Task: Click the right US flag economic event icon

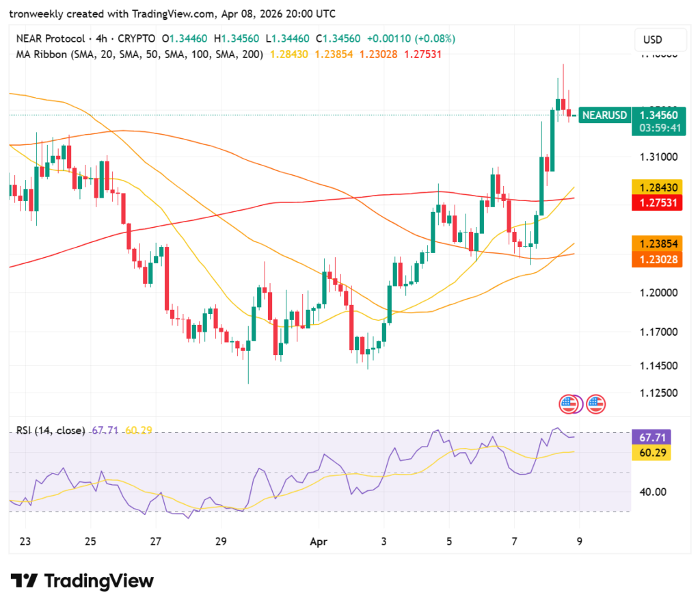Action: coord(595,404)
